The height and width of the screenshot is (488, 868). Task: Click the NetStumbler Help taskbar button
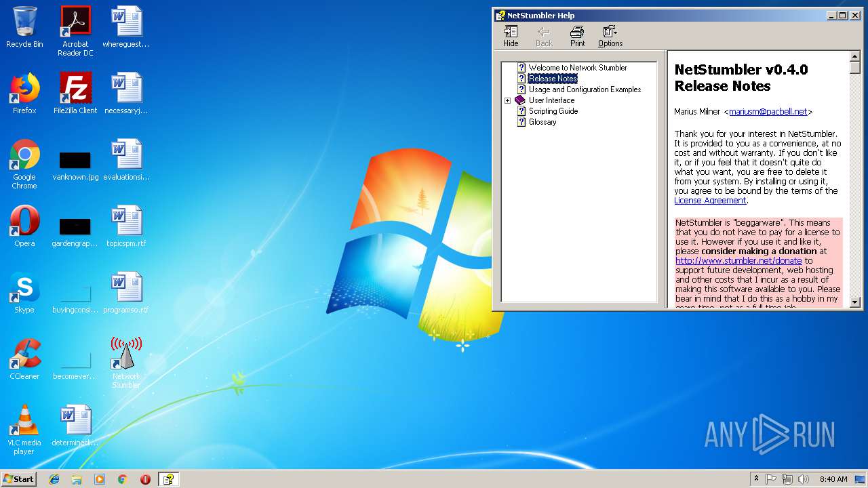coord(168,479)
